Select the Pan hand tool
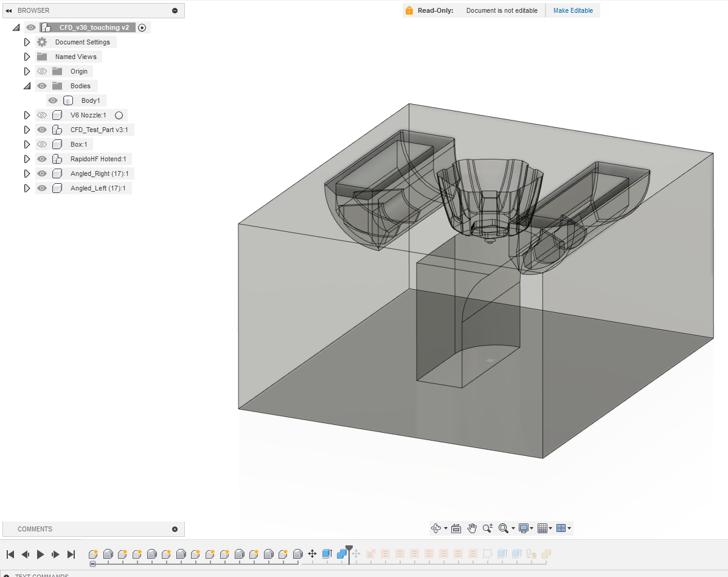Image resolution: width=728 pixels, height=577 pixels. coord(472,528)
